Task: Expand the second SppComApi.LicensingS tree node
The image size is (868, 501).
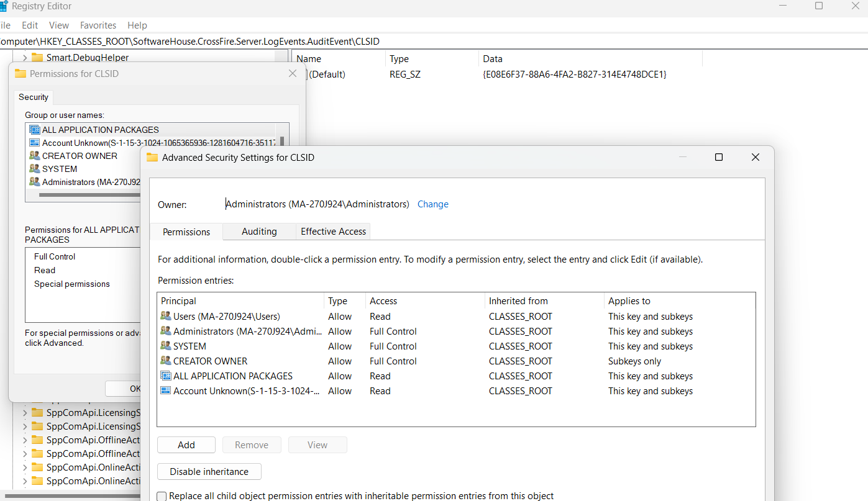Action: (24, 427)
